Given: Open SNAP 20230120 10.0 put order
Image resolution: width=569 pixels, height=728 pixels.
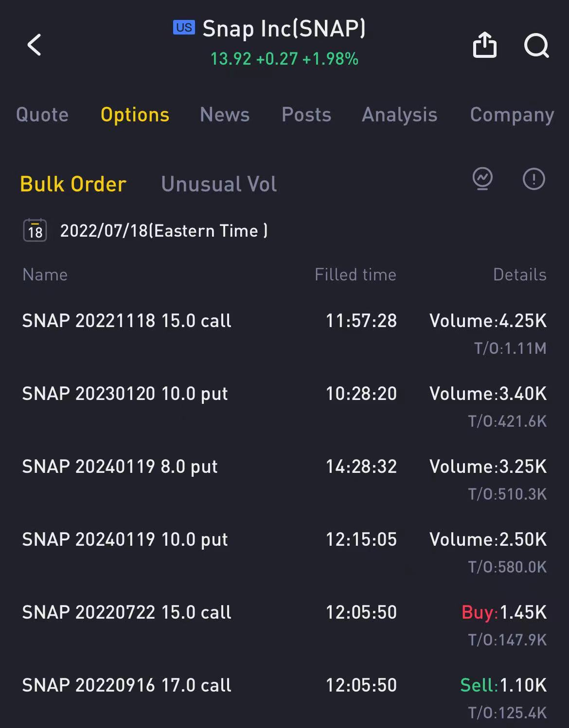Looking at the screenshot, I should [284, 406].
